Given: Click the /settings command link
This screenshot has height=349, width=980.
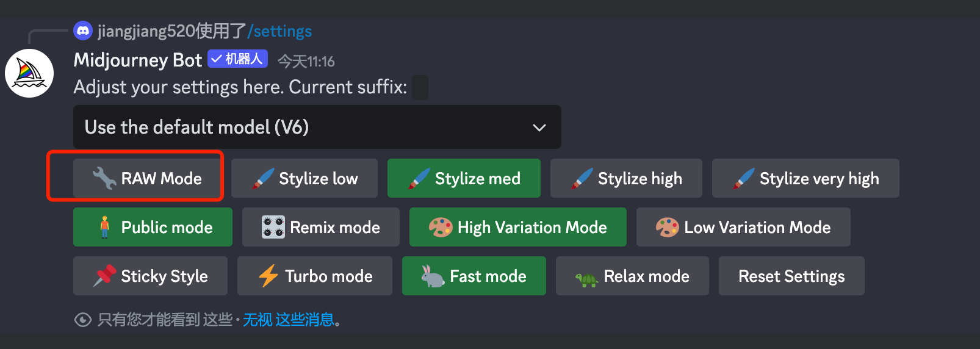Looking at the screenshot, I should [279, 31].
